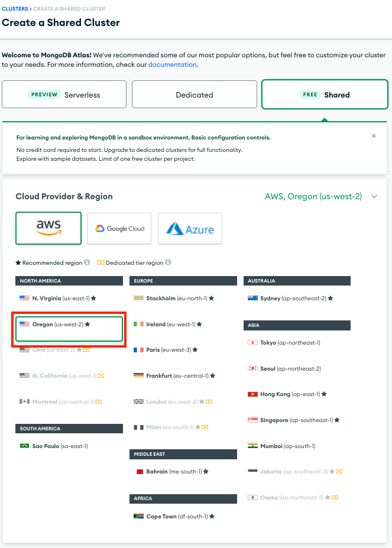Viewport: 392px width, 548px height.
Task: Click the dedicated tier icon beside Osaka
Action: 335,497
